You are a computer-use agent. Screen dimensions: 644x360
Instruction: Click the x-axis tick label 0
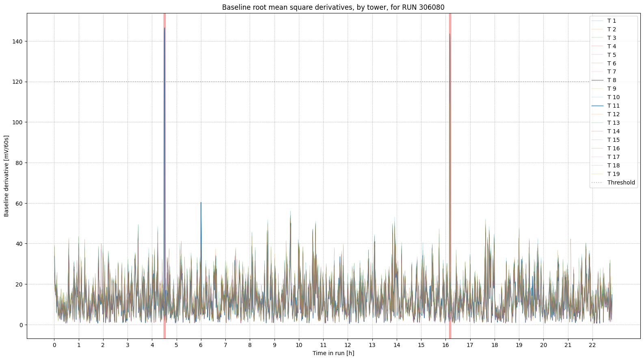pos(54,345)
